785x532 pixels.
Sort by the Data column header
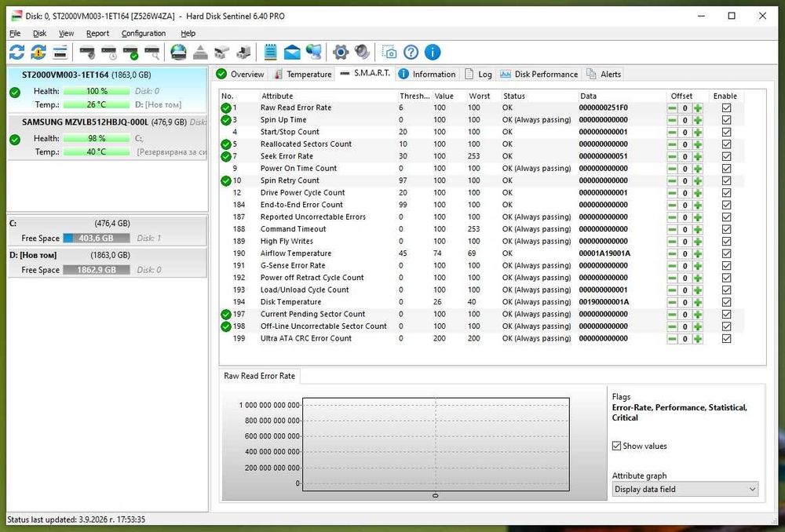coord(623,96)
